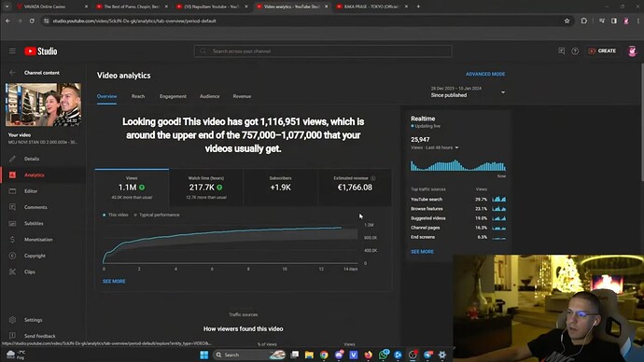Switch to Reach tab
This screenshot has height=362, width=644.
[x=138, y=96]
